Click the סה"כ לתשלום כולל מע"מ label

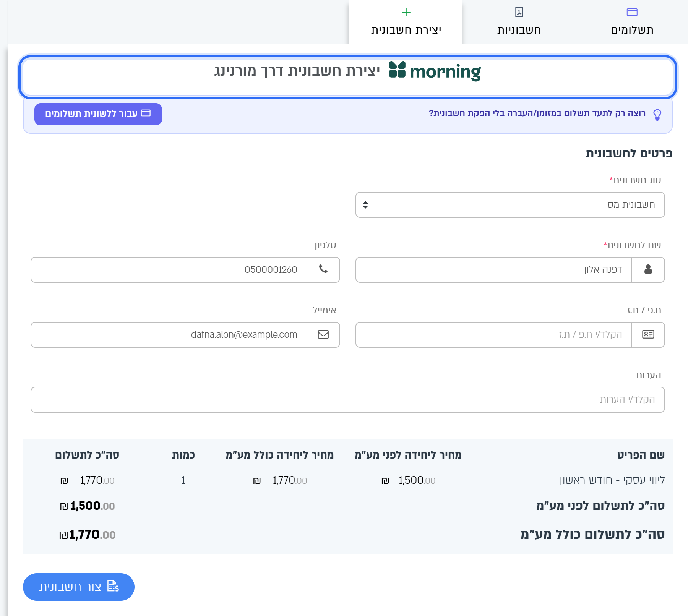[592, 535]
